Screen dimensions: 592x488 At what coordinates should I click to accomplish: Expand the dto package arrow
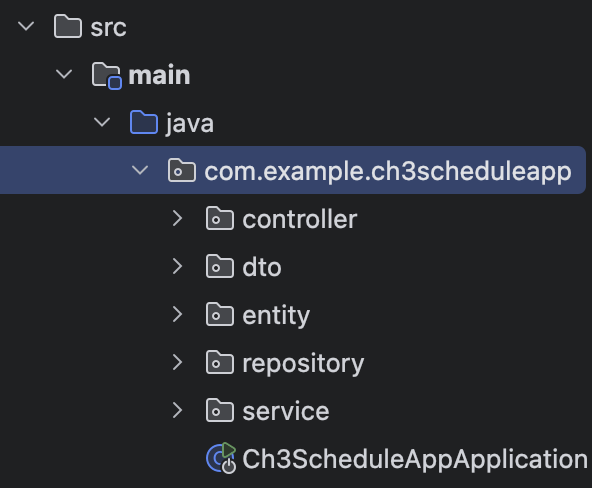click(x=177, y=266)
